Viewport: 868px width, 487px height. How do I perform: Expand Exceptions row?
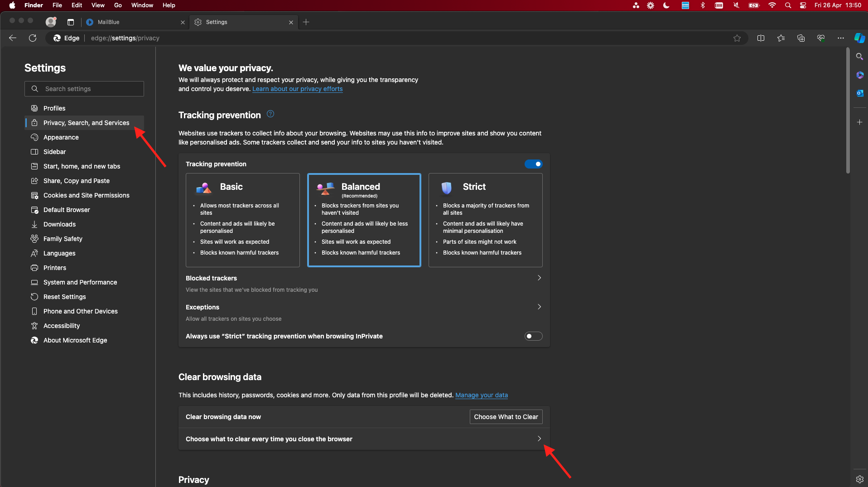tap(364, 313)
